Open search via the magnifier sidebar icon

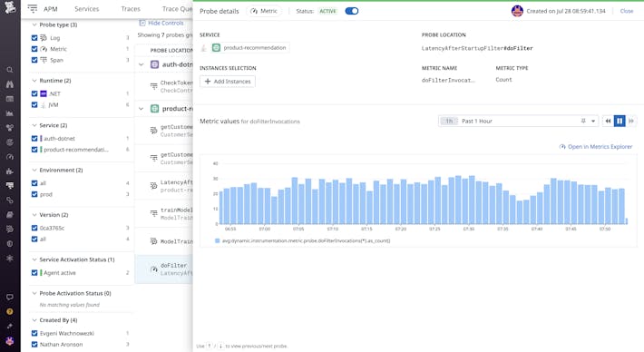tap(9, 70)
